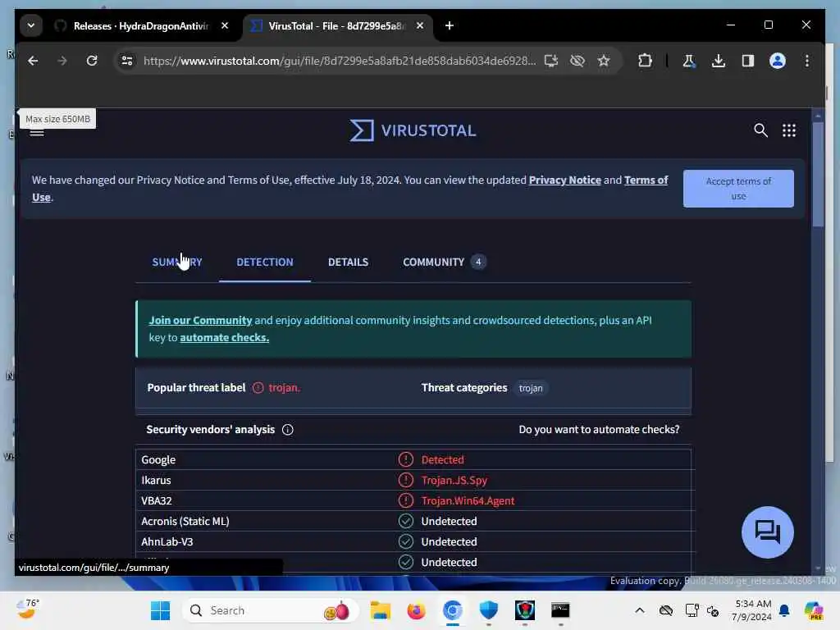Viewport: 840px width, 630px height.
Task: Open a new browser tab
Action: (450, 25)
